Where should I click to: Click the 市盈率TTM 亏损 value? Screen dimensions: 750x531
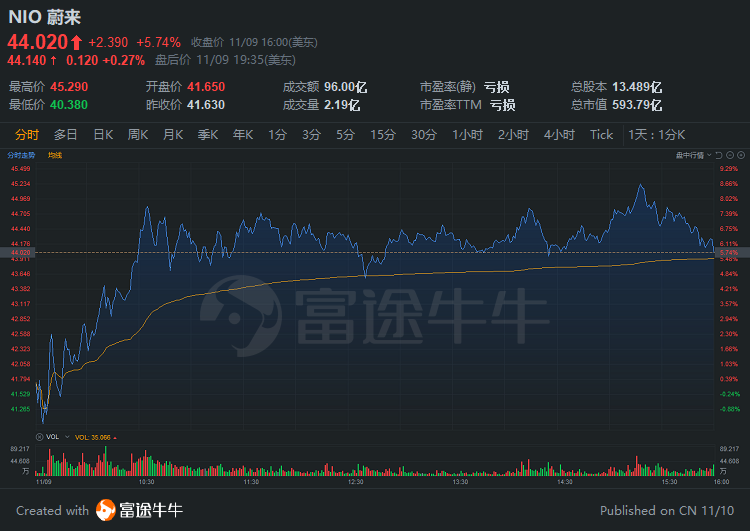click(503, 105)
